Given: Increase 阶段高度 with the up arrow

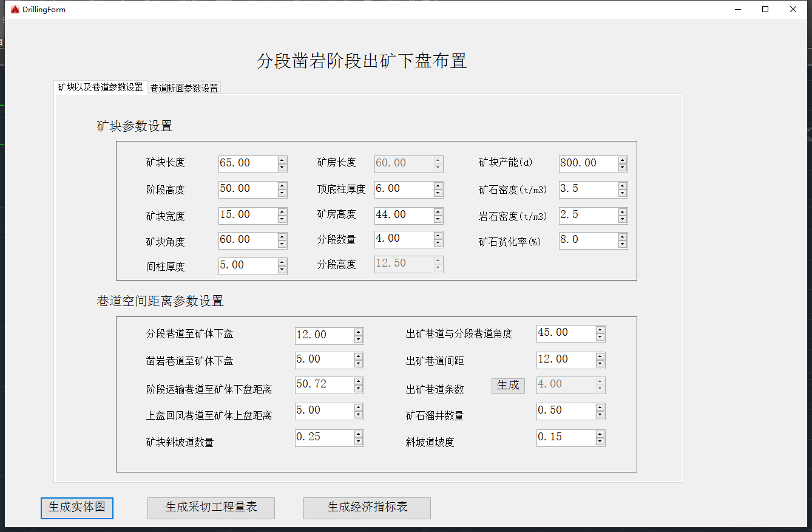Looking at the screenshot, I should pyautogui.click(x=282, y=186).
